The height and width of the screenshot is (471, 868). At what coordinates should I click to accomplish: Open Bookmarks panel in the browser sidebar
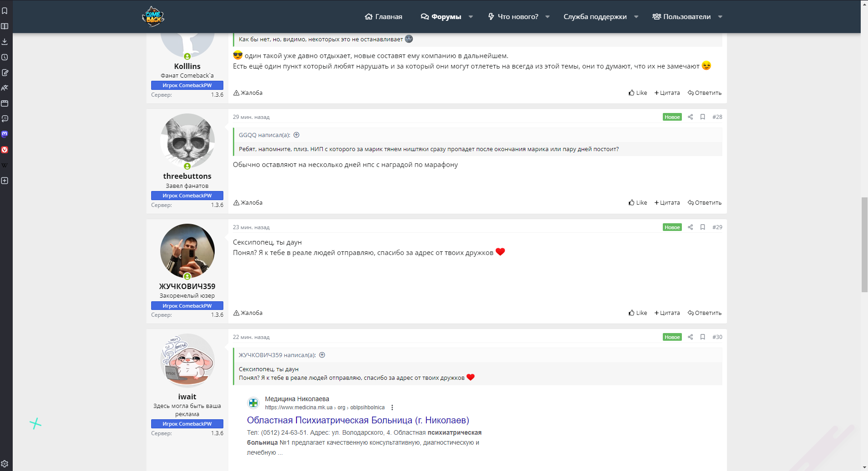5,11
